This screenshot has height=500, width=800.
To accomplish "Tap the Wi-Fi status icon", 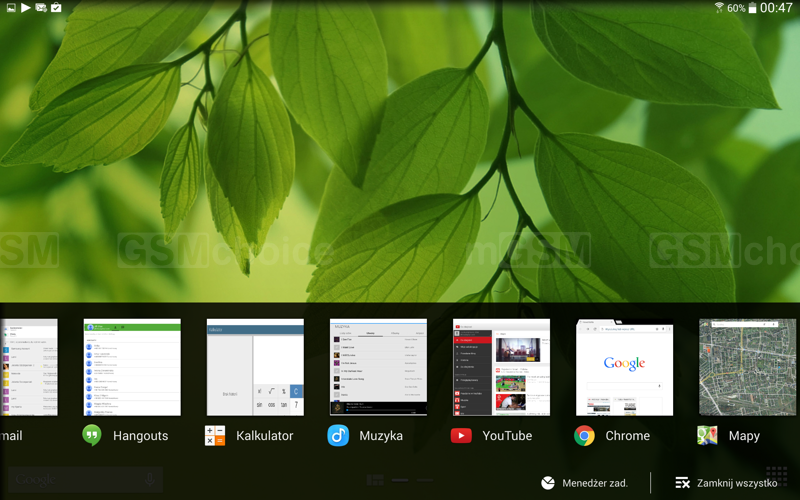I will pos(718,8).
